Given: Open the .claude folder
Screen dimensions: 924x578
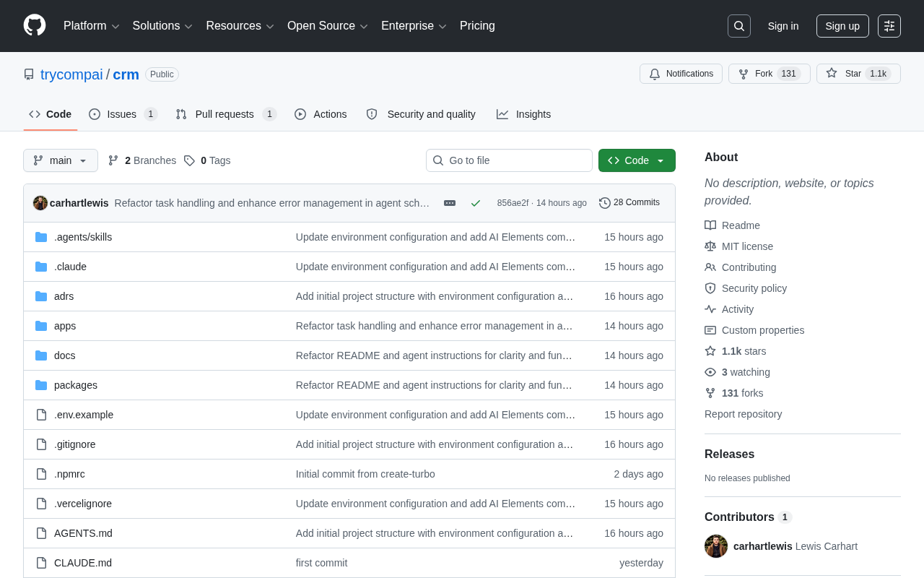Looking at the screenshot, I should [70, 267].
